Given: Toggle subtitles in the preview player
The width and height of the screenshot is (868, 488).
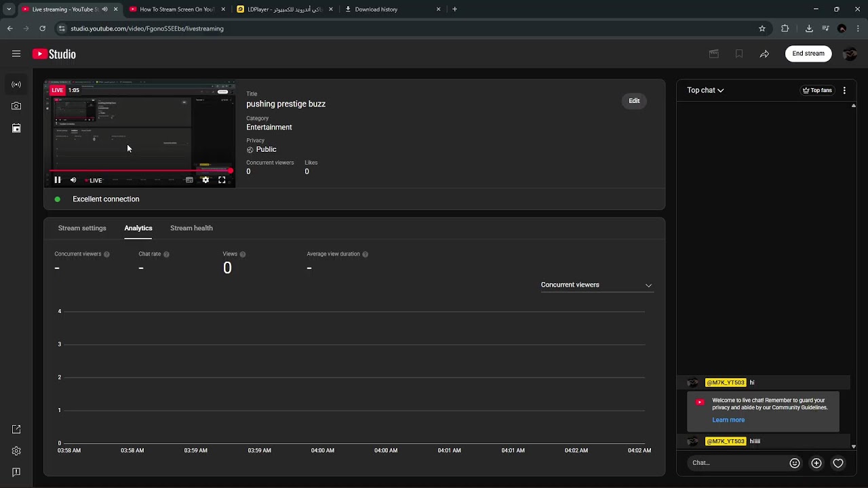Looking at the screenshot, I should 189,180.
